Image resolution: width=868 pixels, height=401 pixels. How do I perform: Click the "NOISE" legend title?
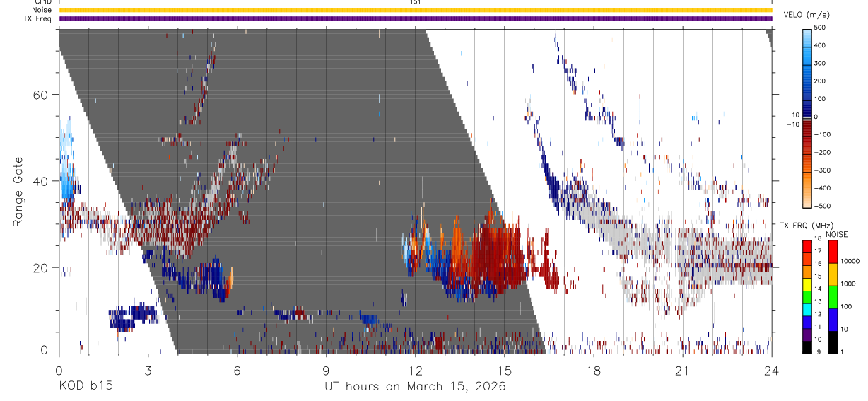click(x=836, y=234)
